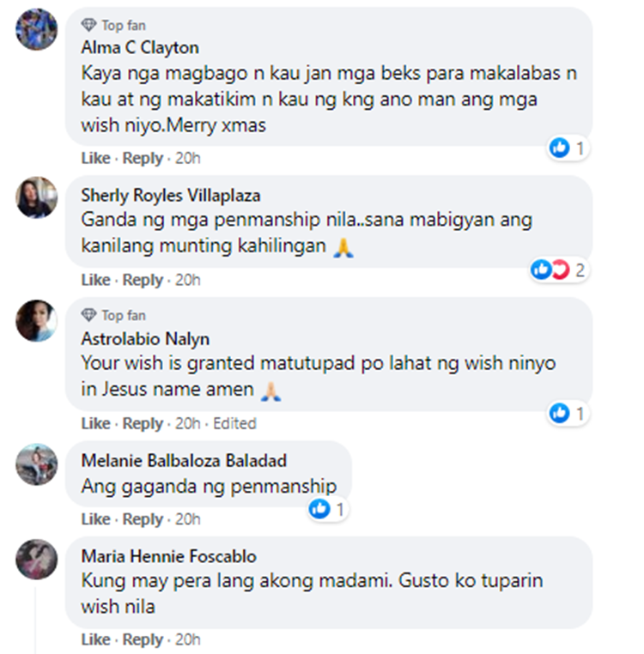This screenshot has width=644, height=654.
Task: Click 20h timestamp on Melanie's comment
Action: pos(188,519)
